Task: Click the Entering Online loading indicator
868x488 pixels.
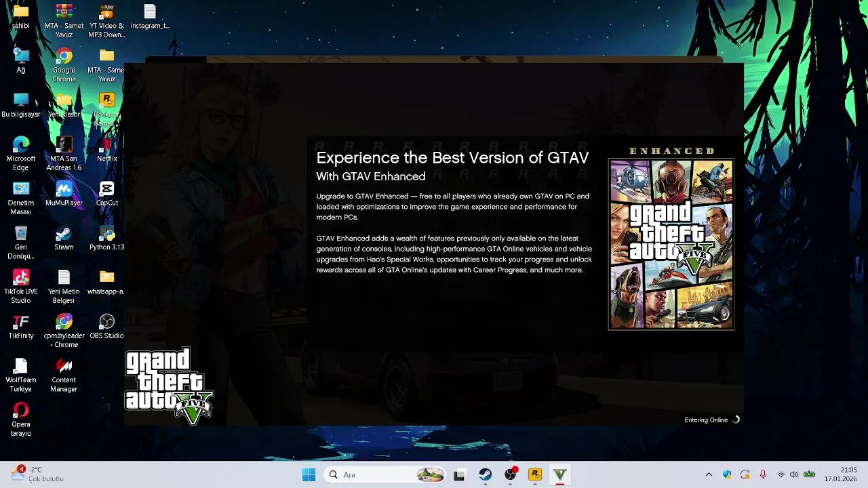Action: point(712,420)
